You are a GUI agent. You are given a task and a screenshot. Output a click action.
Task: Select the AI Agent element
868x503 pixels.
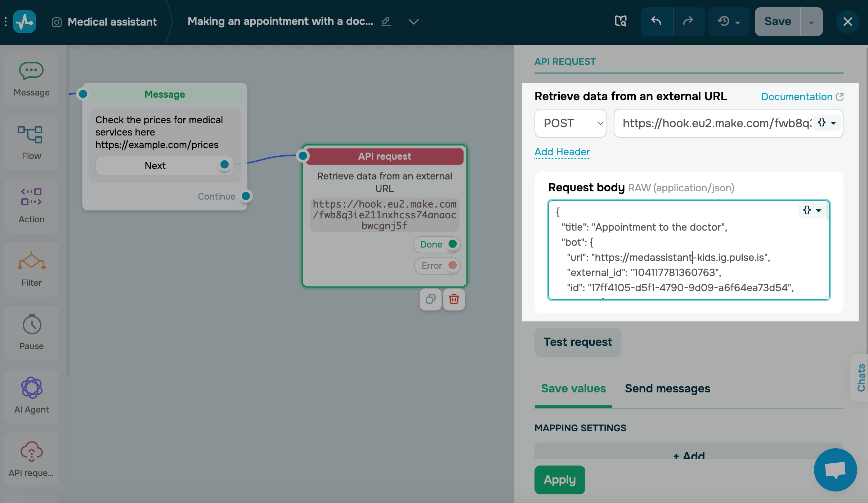coord(32,396)
